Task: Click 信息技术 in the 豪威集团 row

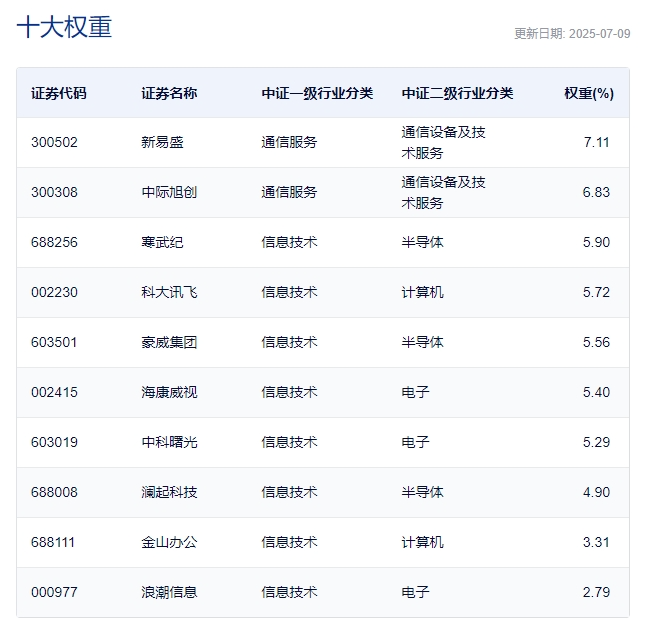Action: pos(289,342)
